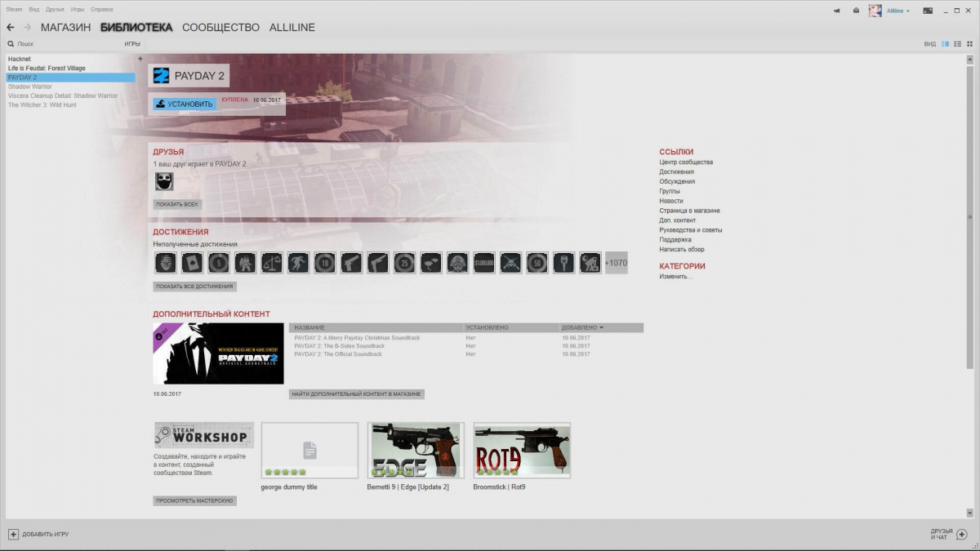Image resolution: width=980 pixels, height=551 pixels.
Task: Click the friend's masked avatar
Action: pyautogui.click(x=164, y=181)
